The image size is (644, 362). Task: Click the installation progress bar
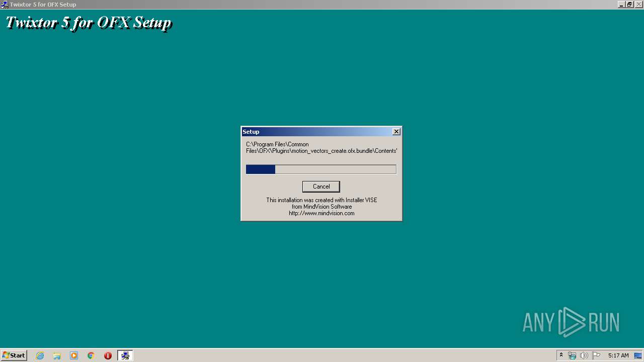321,169
